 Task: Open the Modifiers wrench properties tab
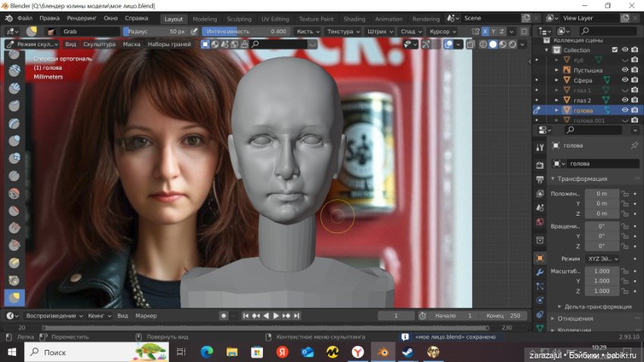click(x=539, y=272)
